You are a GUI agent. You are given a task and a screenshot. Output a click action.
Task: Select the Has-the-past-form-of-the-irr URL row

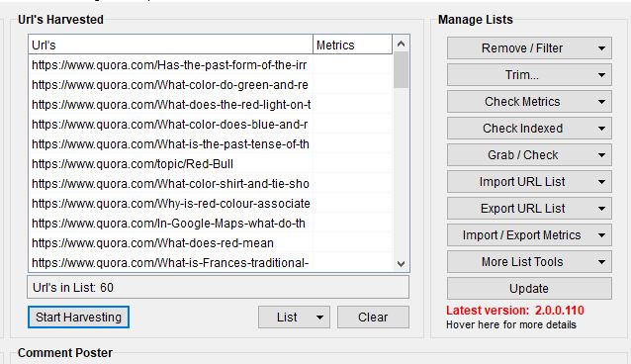[210, 65]
